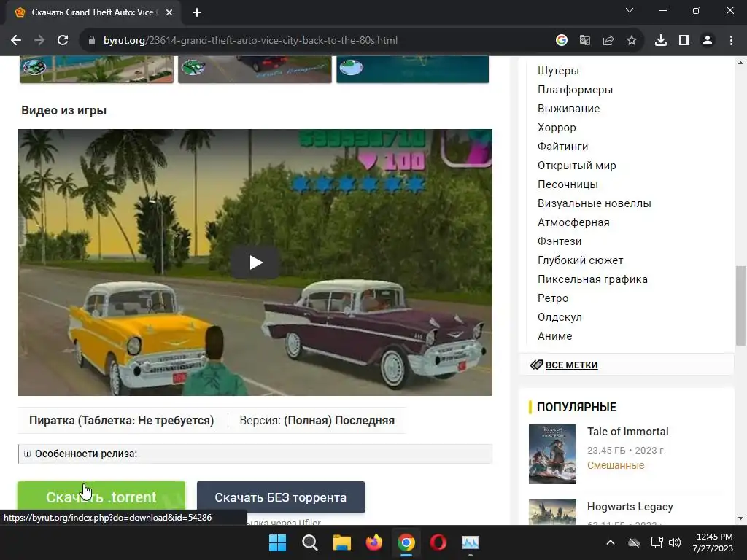This screenshot has width=747, height=560.
Task: Open third screenshot thumbnail
Action: pos(413,69)
